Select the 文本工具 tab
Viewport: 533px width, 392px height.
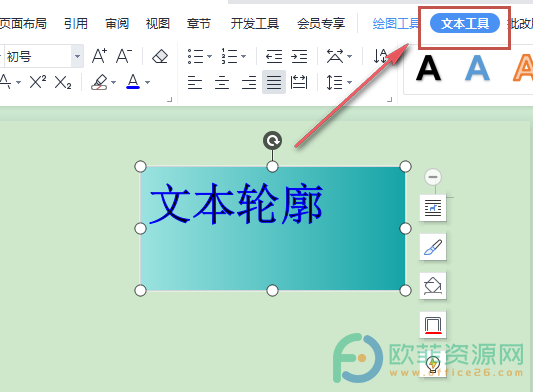(x=465, y=23)
